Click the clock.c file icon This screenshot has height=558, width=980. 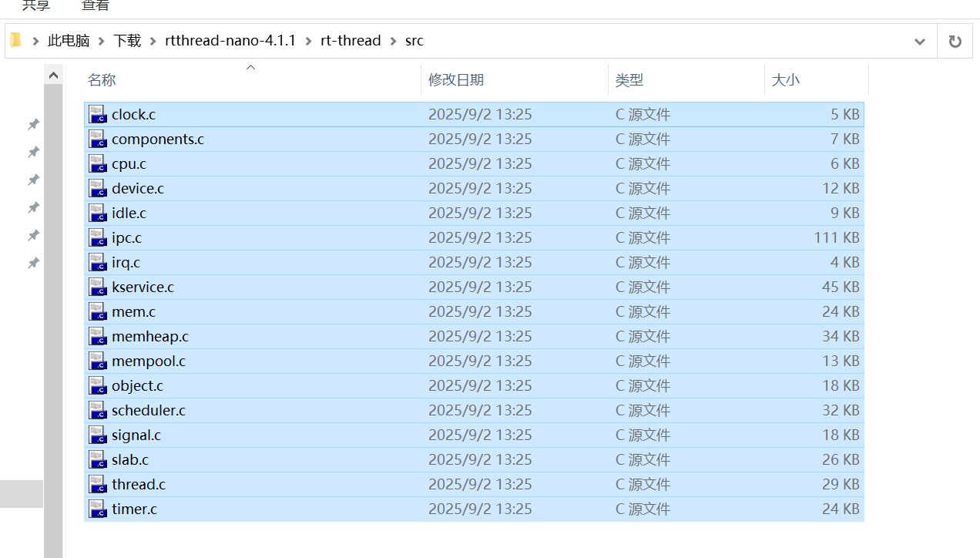click(x=97, y=114)
